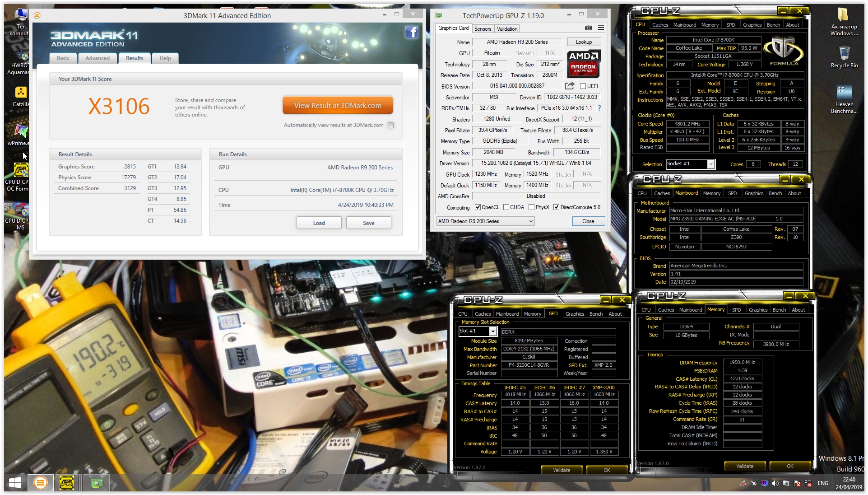The height and width of the screenshot is (495, 868).
Task: Switch to the Validation tab in GPU-Z
Action: pos(507,29)
